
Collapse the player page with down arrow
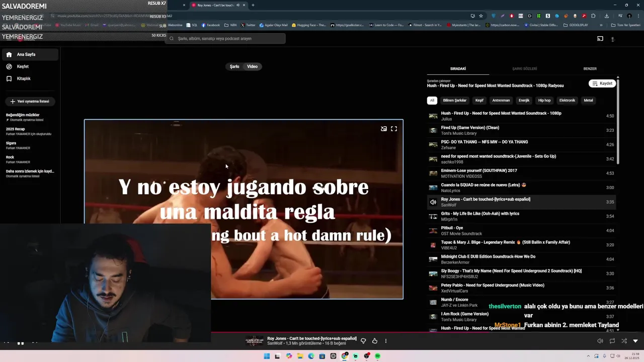(x=635, y=341)
